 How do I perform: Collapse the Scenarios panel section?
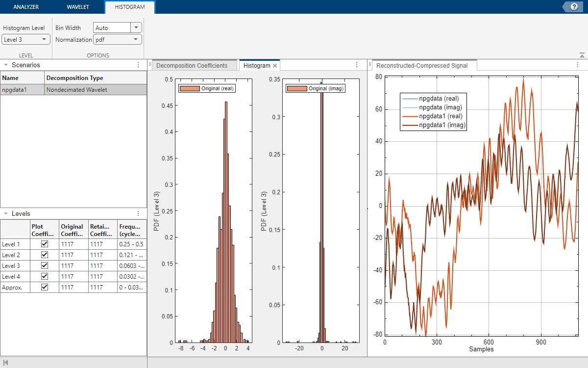pyautogui.click(x=5, y=65)
